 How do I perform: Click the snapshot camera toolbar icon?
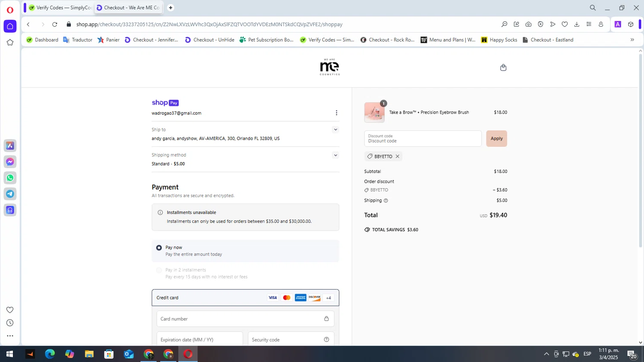[529, 24]
